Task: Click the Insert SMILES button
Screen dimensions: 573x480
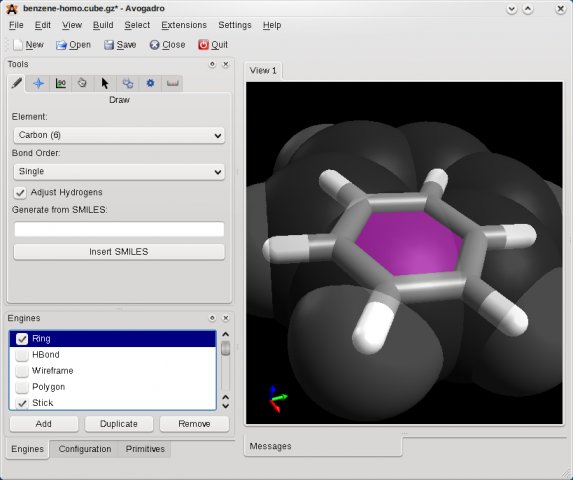Action: (119, 252)
